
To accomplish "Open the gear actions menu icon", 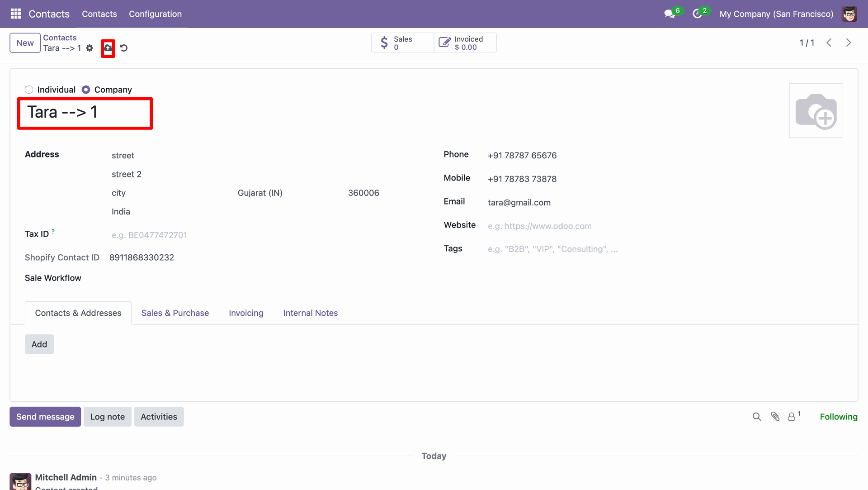I will tap(90, 48).
